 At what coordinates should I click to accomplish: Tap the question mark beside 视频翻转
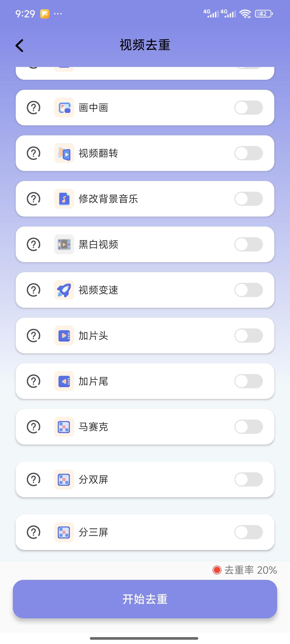[34, 153]
